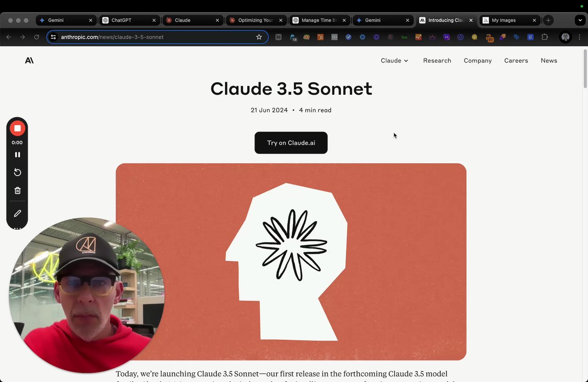
Task: Close the Optimizing Your tab
Action: (x=281, y=20)
